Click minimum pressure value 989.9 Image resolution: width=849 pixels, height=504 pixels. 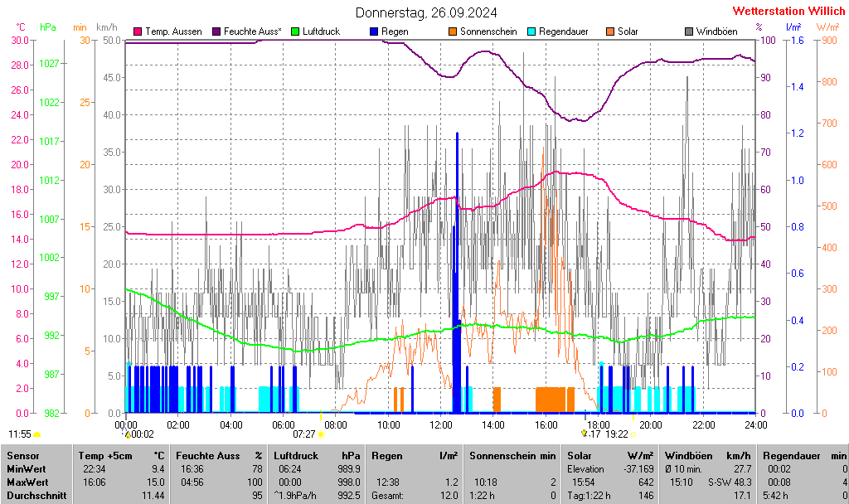pyautogui.click(x=349, y=469)
